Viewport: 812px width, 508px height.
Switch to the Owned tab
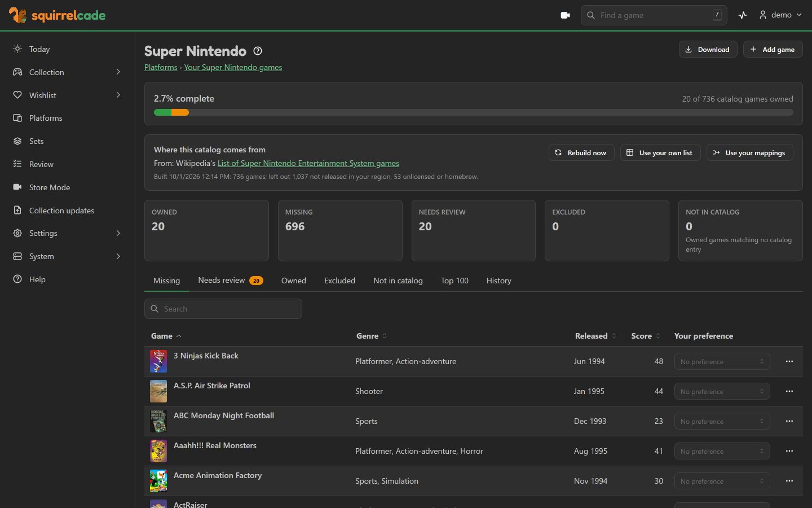(294, 281)
